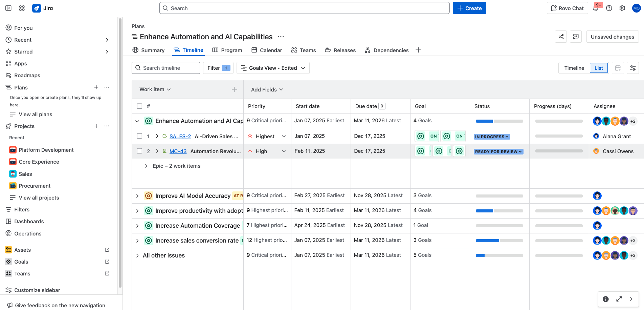Click the fullscreen expand arrows icon
Viewport: 644px width, 310px height.
tap(619, 299)
